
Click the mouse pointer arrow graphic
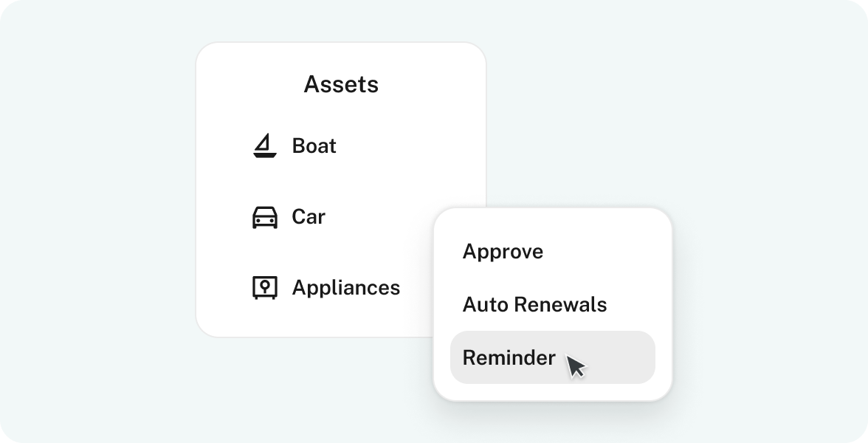[x=576, y=366]
